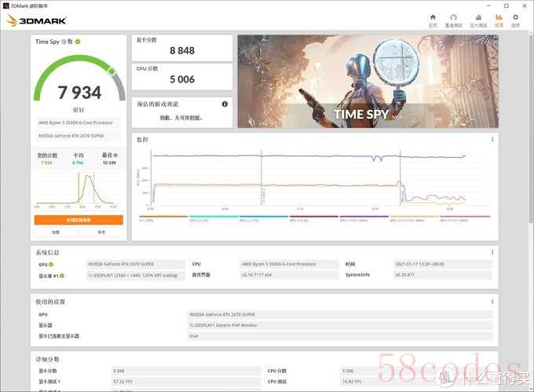Toggle the pale yellow legend series
The width and height of the screenshot is (534, 392).
(414, 218)
